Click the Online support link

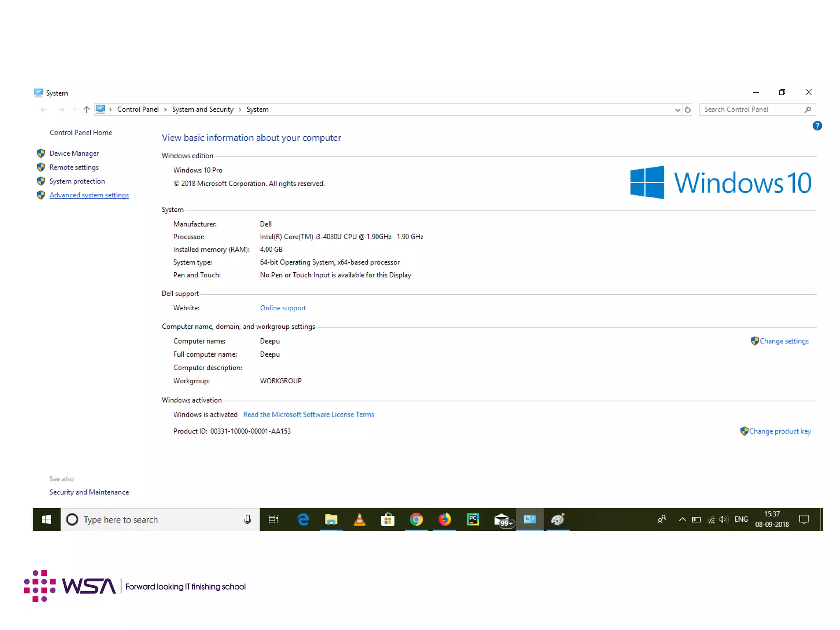click(x=283, y=308)
